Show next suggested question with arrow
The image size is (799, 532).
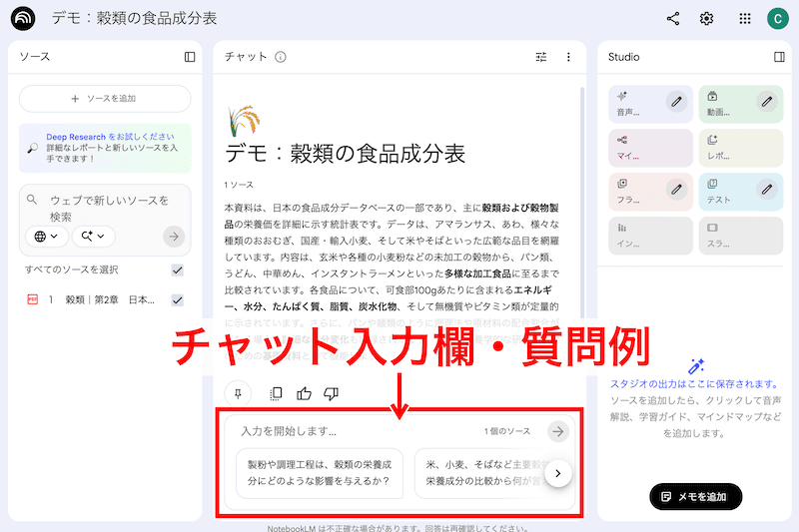point(558,473)
